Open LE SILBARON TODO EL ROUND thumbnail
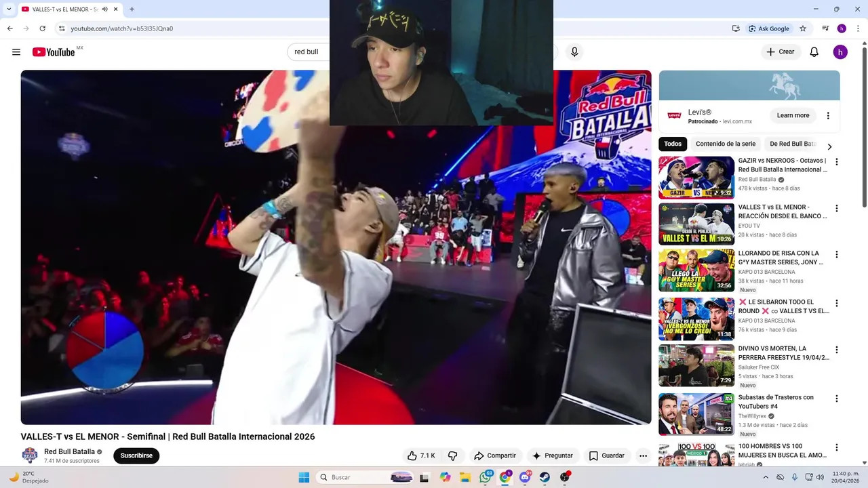 pyautogui.click(x=696, y=319)
